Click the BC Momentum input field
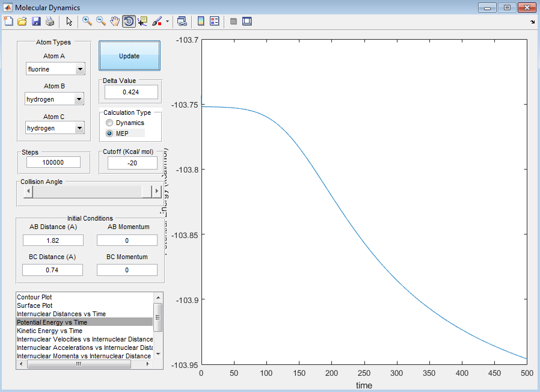 click(127, 270)
